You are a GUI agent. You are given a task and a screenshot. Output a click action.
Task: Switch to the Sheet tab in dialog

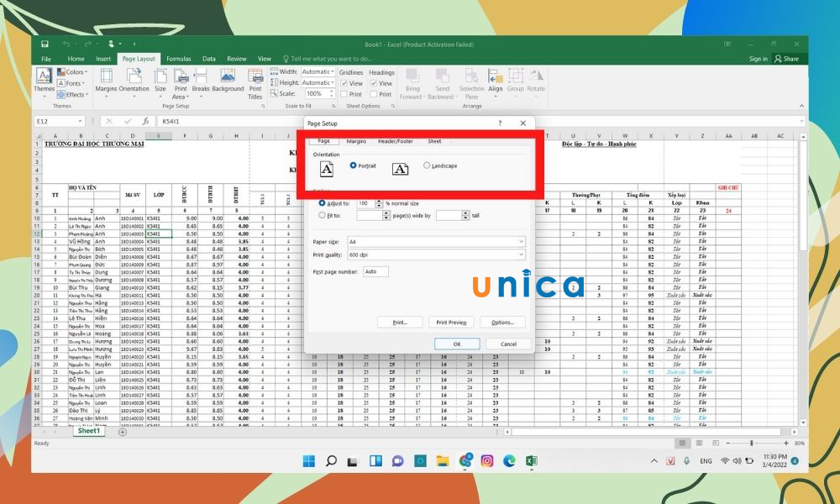click(x=434, y=141)
